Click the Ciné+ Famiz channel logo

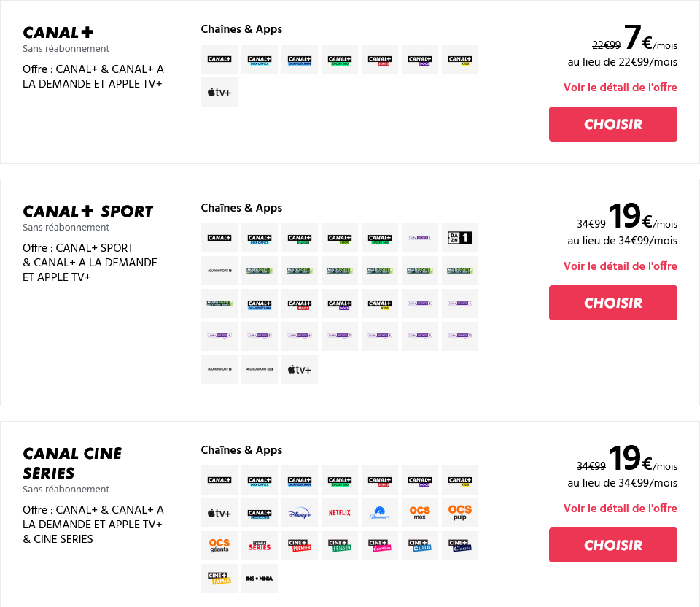(x=219, y=579)
